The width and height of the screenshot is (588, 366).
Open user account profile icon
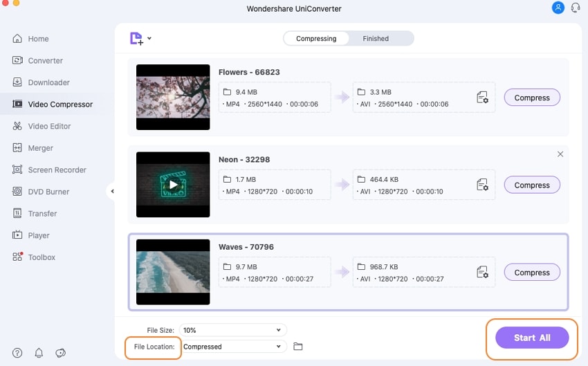pyautogui.click(x=558, y=8)
